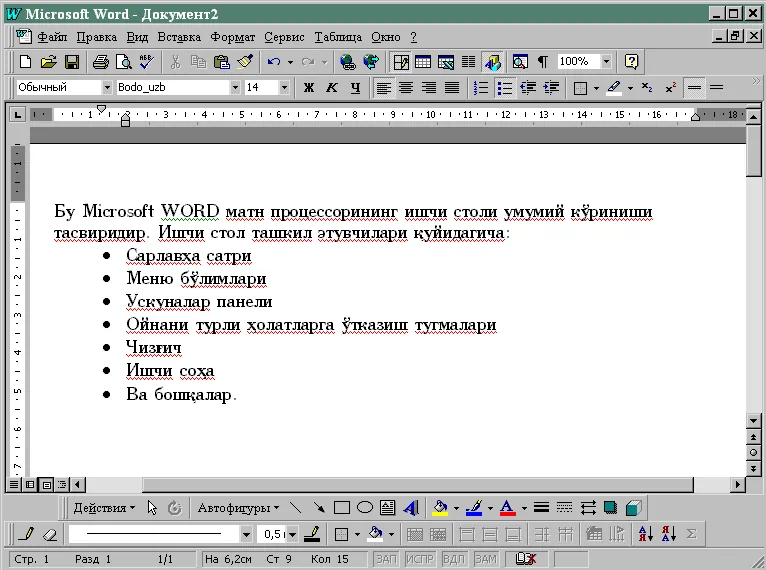This screenshot has width=766, height=570.
Task: Toggle show paragraph marks (¶)
Action: (x=542, y=62)
